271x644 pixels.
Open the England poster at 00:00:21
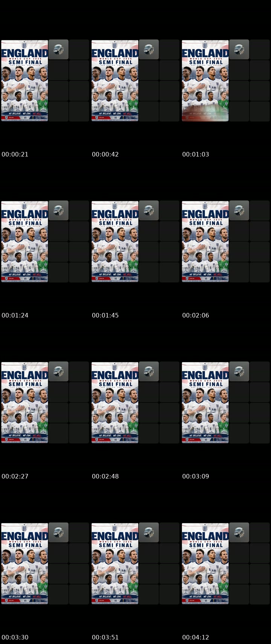click(24, 81)
